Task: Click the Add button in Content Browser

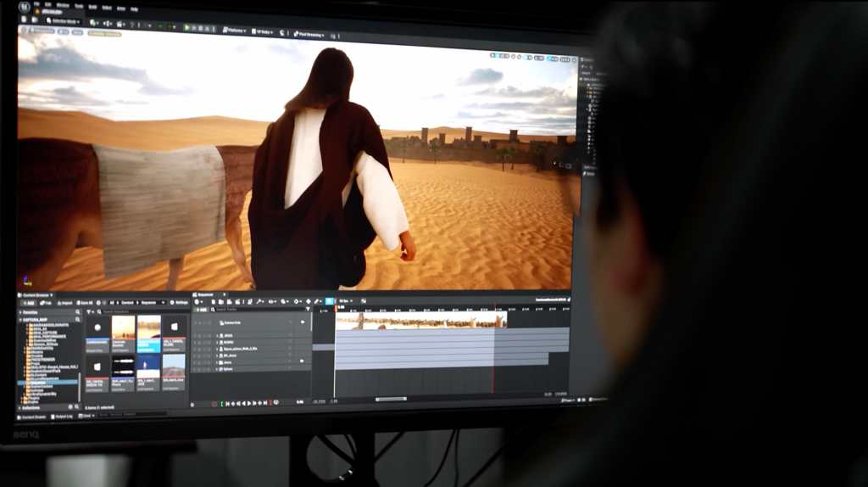Action: pos(28,302)
